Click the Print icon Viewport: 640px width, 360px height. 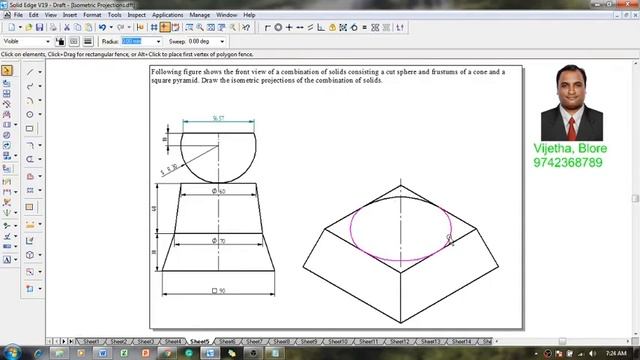(x=53, y=27)
